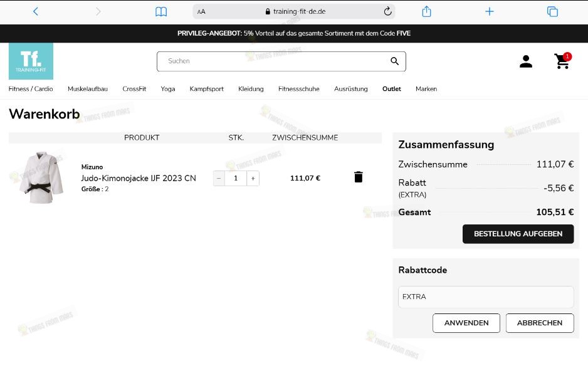Viewport: 588px width, 368px height.
Task: Select the Outlet menu item
Action: pyautogui.click(x=391, y=89)
